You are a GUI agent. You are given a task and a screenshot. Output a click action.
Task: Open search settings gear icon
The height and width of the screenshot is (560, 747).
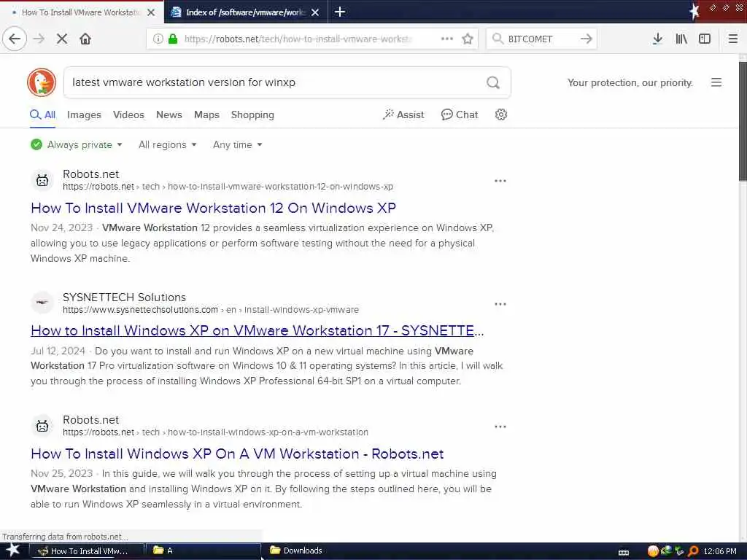coord(500,114)
